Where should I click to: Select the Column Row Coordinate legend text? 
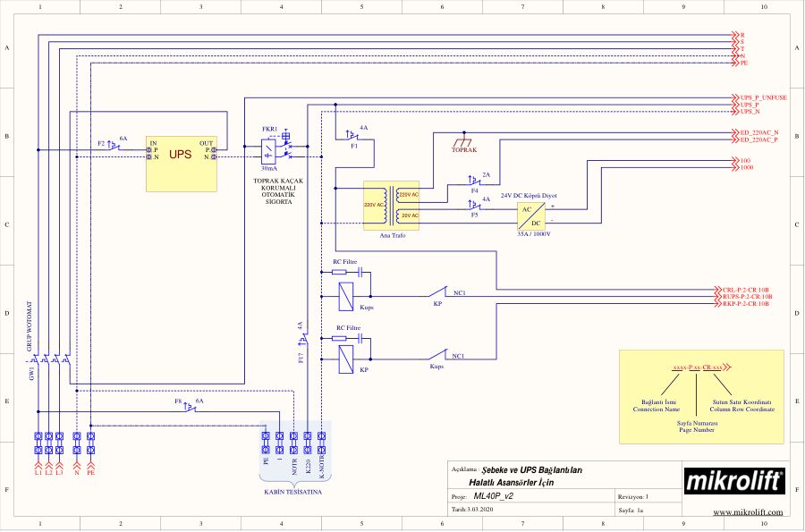(x=741, y=410)
